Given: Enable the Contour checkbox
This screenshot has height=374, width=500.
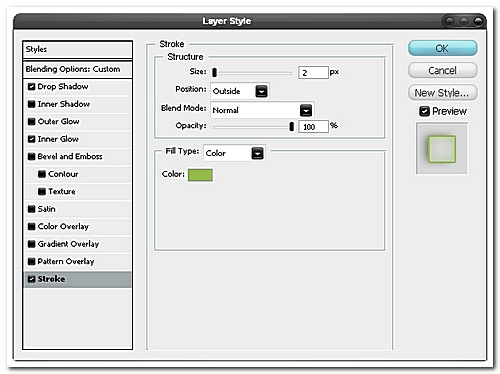Looking at the screenshot, I should (x=42, y=174).
